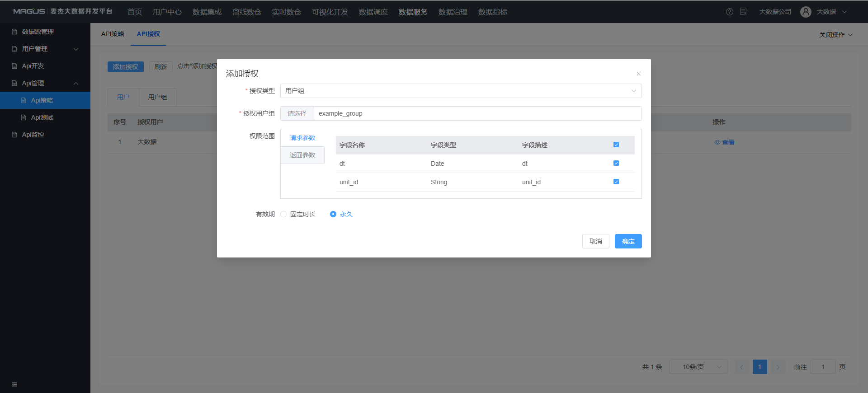
Task: Click the 请选择 user group button
Action: (x=297, y=113)
